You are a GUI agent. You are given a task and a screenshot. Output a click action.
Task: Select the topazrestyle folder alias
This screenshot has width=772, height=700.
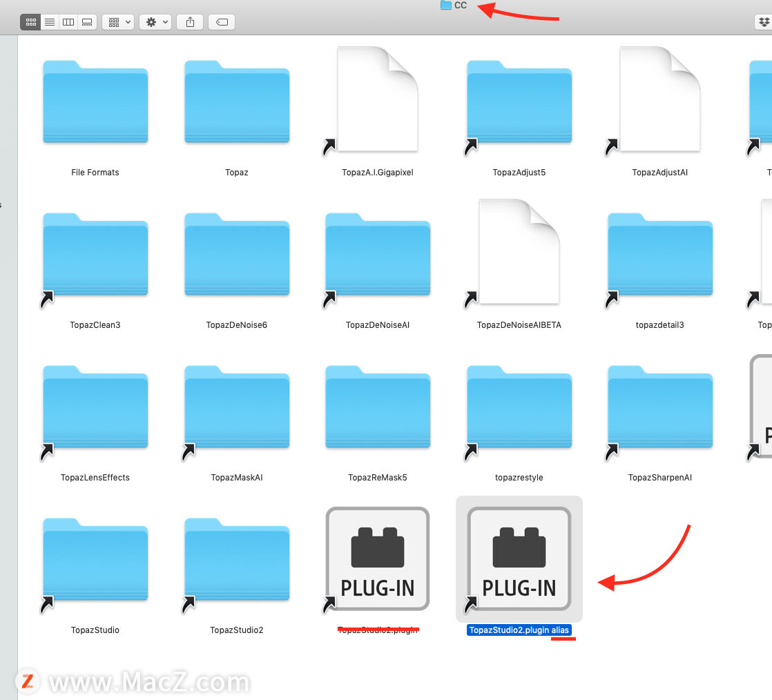pyautogui.click(x=519, y=407)
